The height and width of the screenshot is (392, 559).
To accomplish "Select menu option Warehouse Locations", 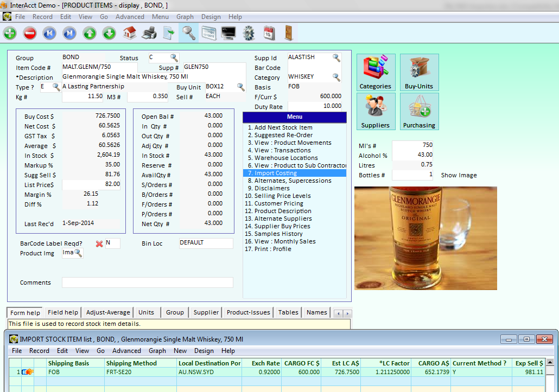I will click(x=295, y=158).
